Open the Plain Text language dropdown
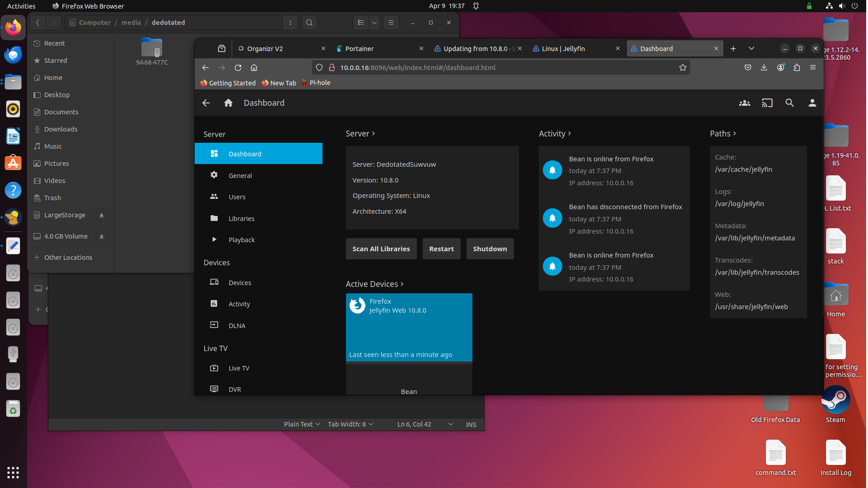The width and height of the screenshot is (868, 488). click(302, 424)
